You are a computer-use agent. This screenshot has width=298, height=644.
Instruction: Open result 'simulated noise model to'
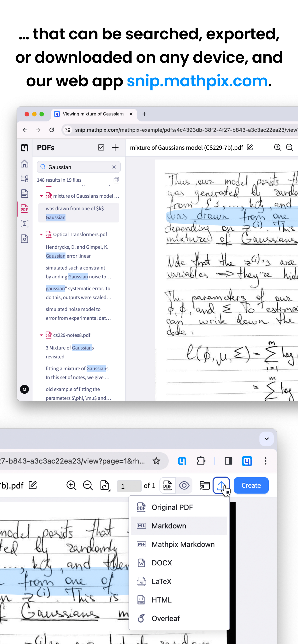(x=79, y=314)
